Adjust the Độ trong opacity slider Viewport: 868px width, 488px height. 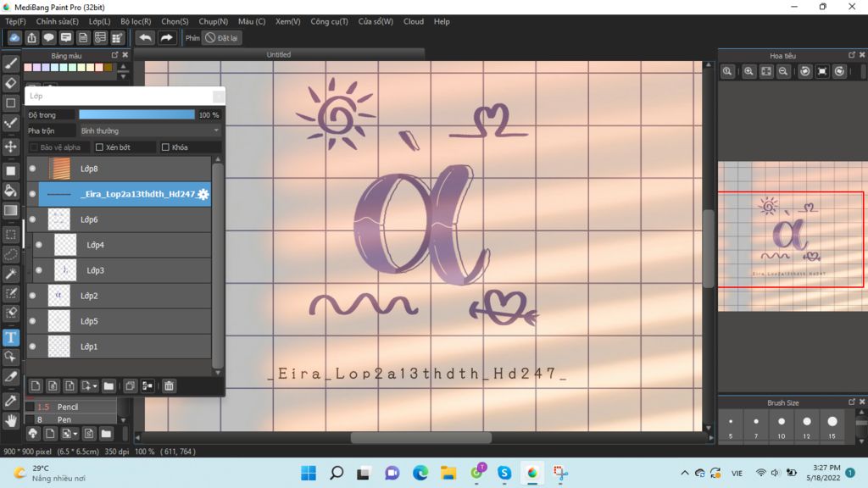tap(136, 115)
